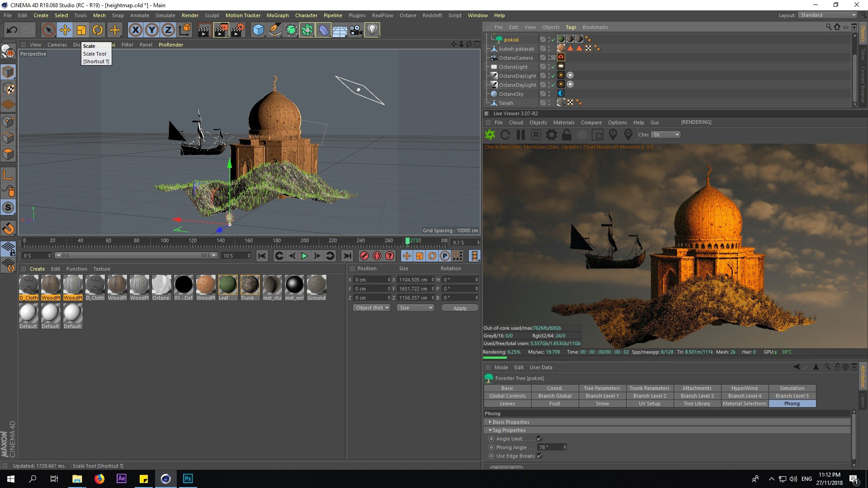The height and width of the screenshot is (488, 868).
Task: Add a Cube primitive object
Action: 258,30
